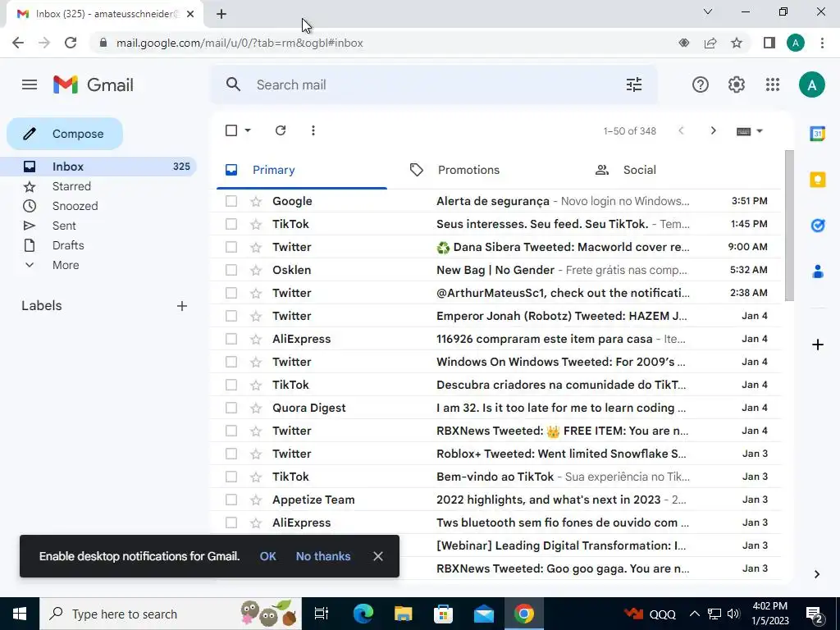Open search options filter icon
This screenshot has width=840, height=630.
coord(634,84)
